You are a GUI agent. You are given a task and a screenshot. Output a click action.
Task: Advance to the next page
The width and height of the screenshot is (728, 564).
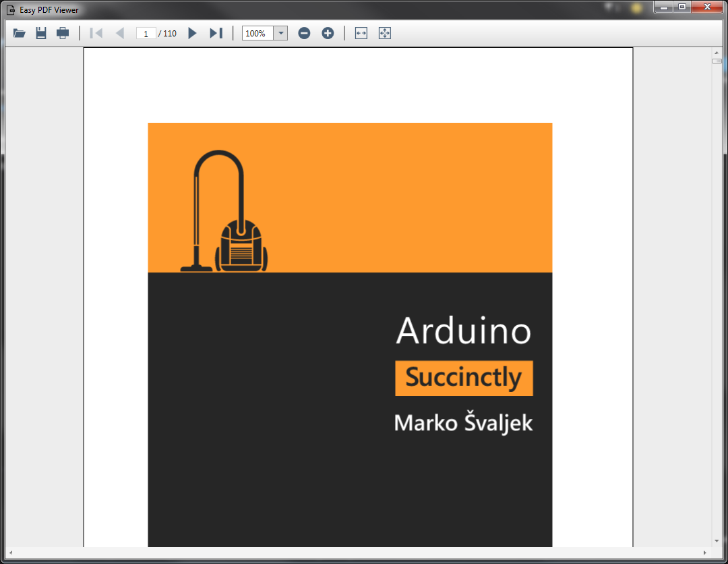coord(192,33)
